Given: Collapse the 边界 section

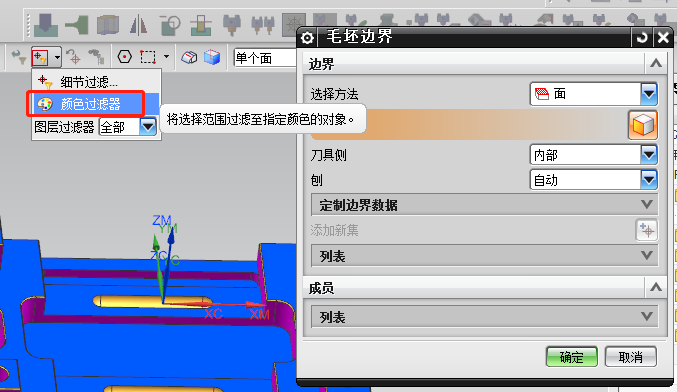Looking at the screenshot, I should 656,63.
